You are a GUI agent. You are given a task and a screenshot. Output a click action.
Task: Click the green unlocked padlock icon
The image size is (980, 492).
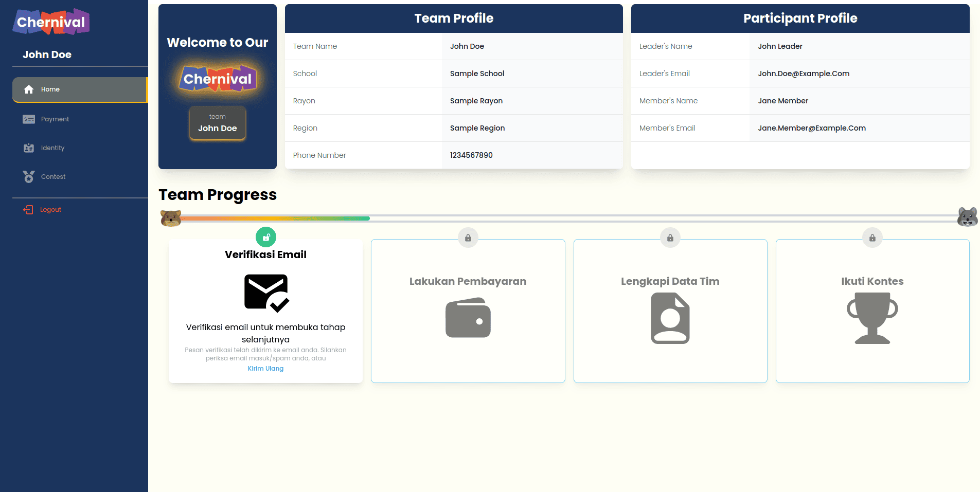point(266,238)
